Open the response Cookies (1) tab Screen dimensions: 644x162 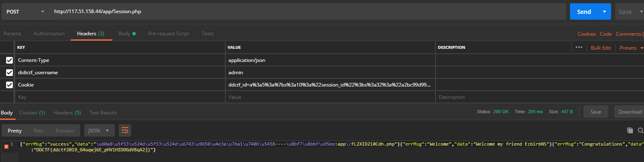(32, 112)
